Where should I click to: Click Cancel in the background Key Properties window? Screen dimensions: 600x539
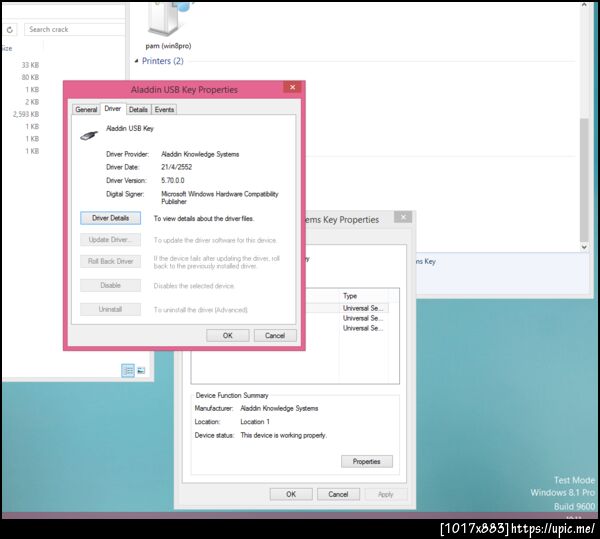click(x=338, y=494)
